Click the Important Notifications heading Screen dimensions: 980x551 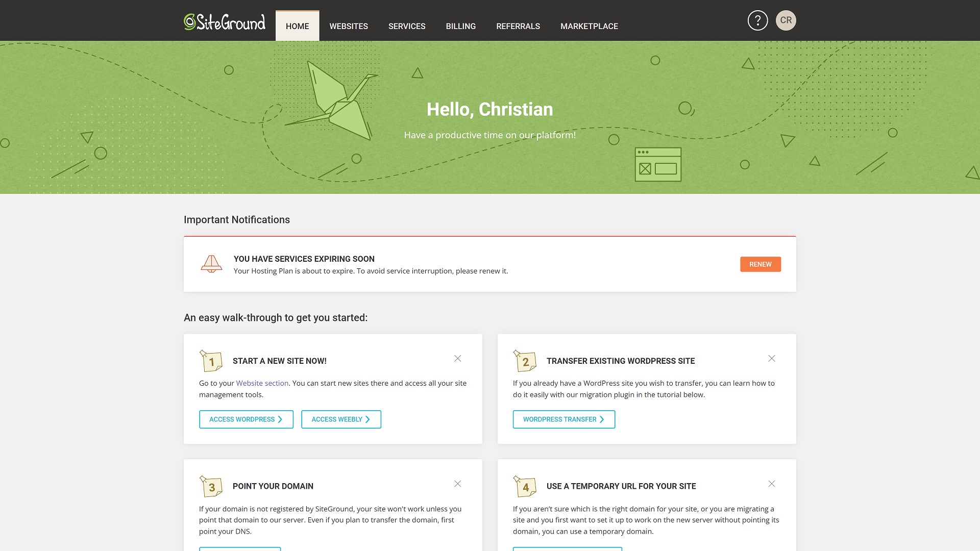click(x=237, y=220)
